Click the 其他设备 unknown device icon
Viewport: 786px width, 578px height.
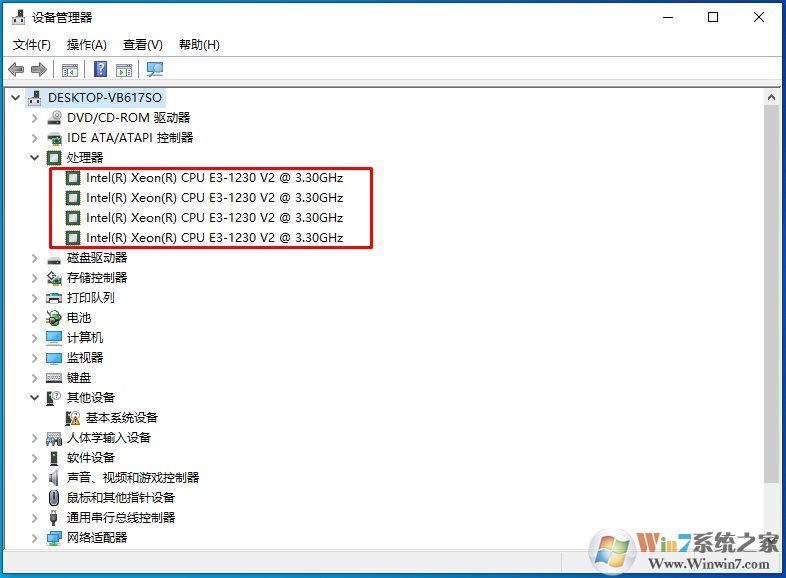pyautogui.click(x=53, y=398)
